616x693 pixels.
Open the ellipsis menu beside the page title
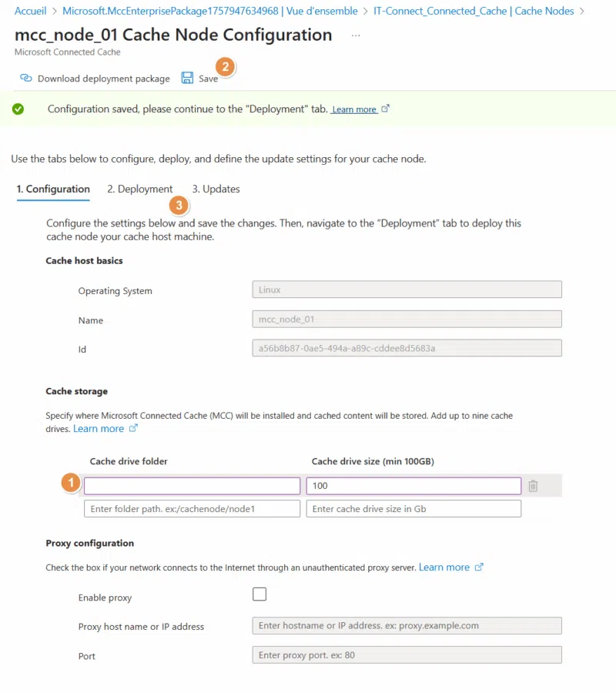(355, 36)
